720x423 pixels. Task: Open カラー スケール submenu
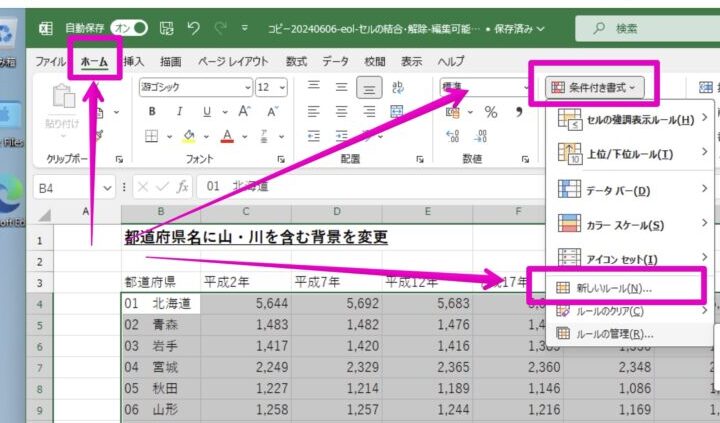[632, 225]
